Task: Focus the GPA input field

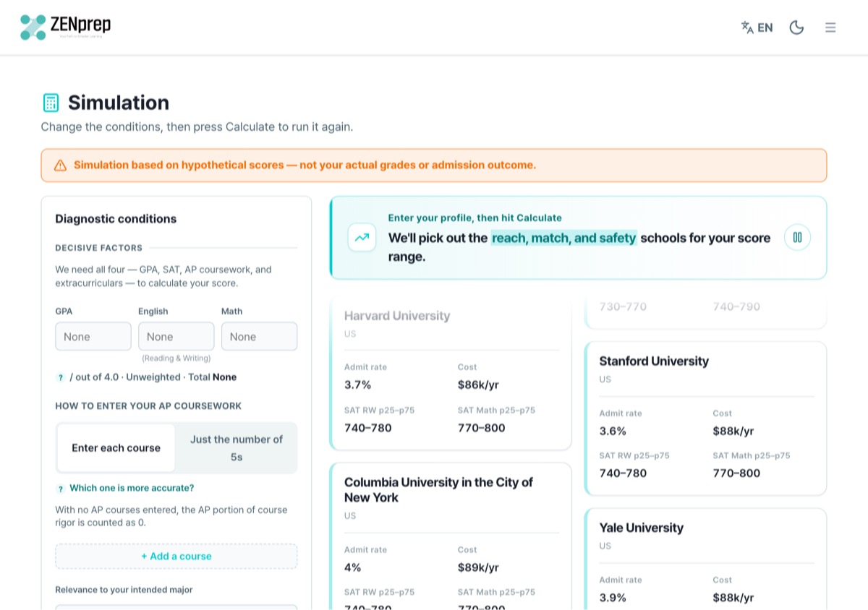Action: click(x=93, y=337)
